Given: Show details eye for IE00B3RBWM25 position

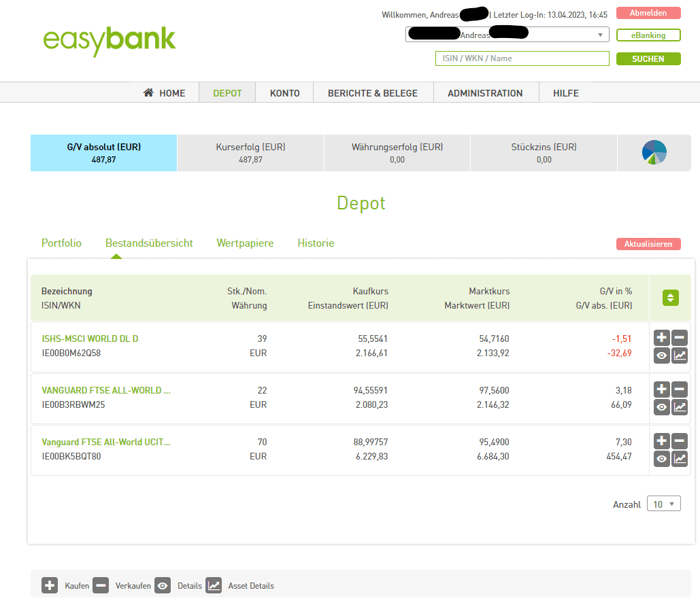Looking at the screenshot, I should click(x=662, y=407).
